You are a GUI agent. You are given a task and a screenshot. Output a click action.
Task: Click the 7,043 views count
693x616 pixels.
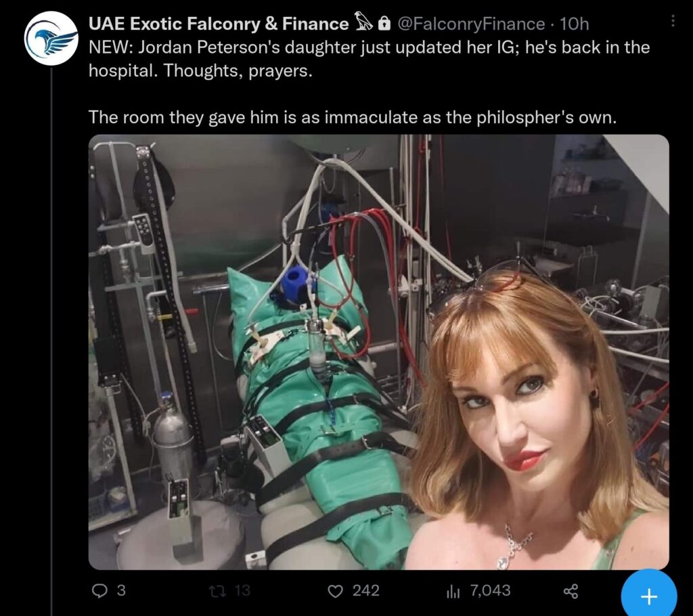490,591
